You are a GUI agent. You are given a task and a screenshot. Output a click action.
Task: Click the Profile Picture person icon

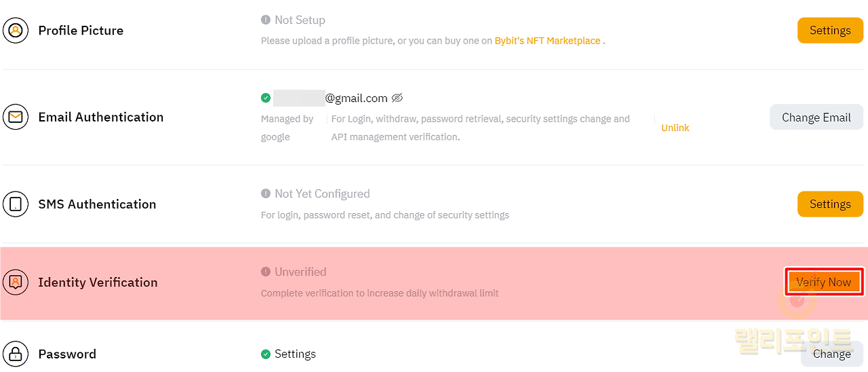click(x=16, y=31)
